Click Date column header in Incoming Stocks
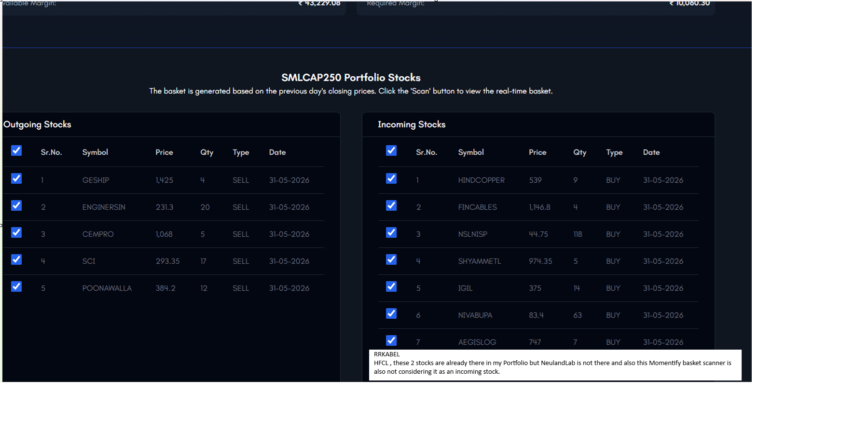 pyautogui.click(x=651, y=152)
